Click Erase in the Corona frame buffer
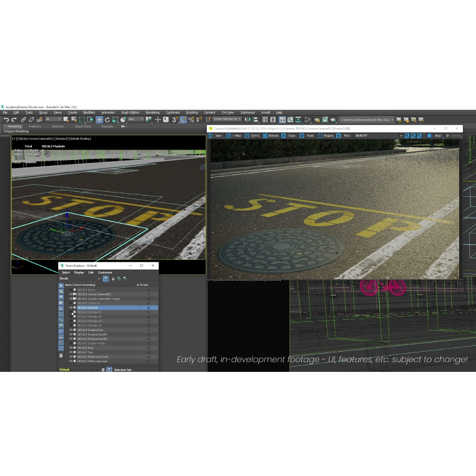 coord(288,136)
